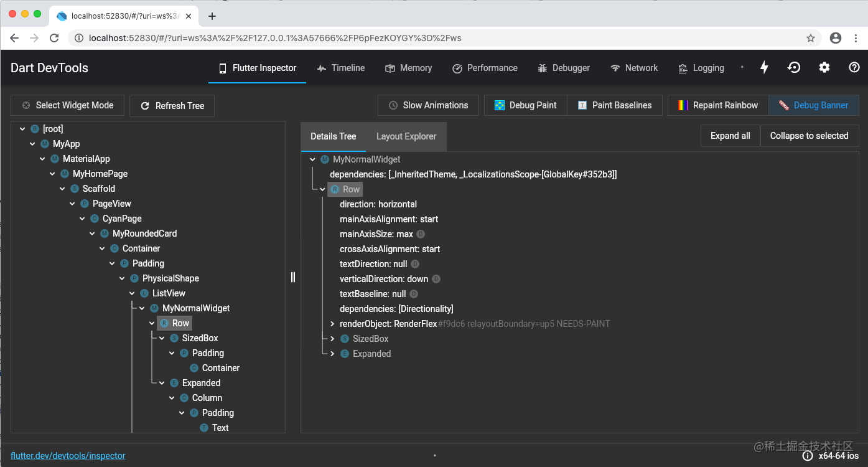
Task: Click the hot restart icon
Action: tap(794, 67)
